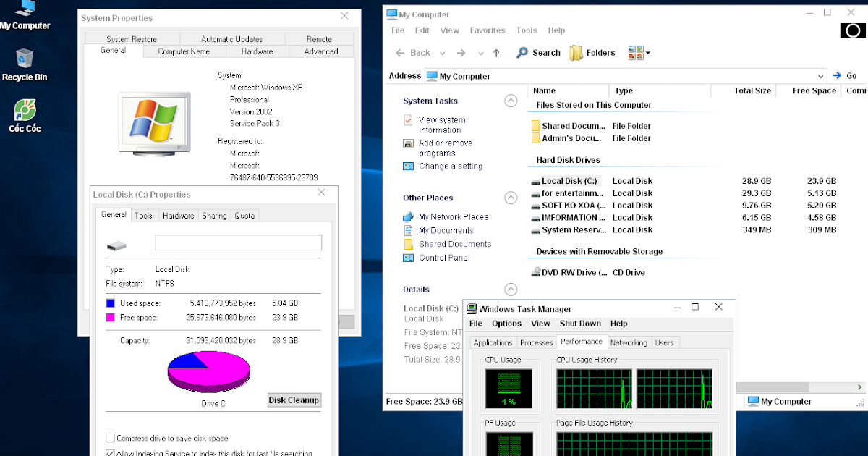Open Computer Name tab in System Properties

click(x=184, y=51)
